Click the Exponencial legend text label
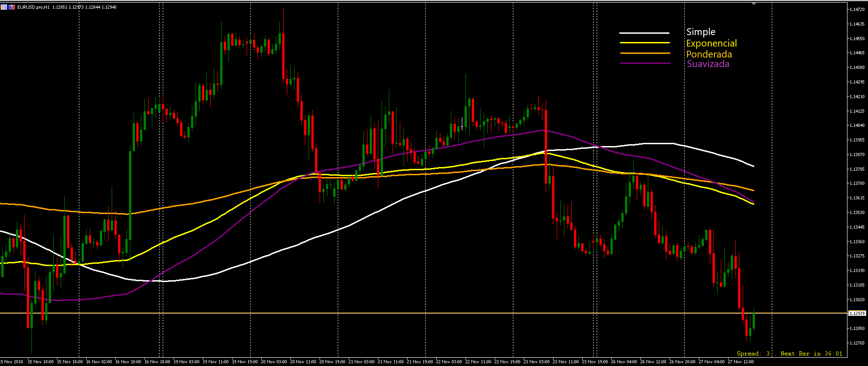The image size is (868, 366). [x=711, y=43]
